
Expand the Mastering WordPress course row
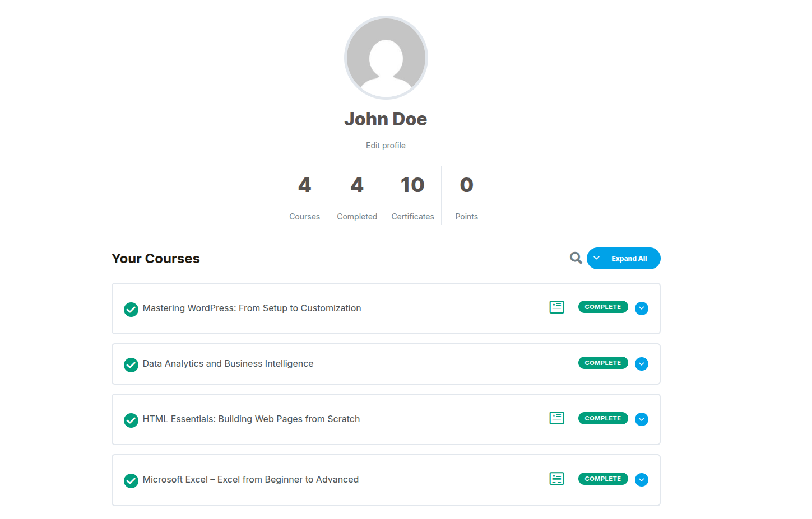[642, 308]
